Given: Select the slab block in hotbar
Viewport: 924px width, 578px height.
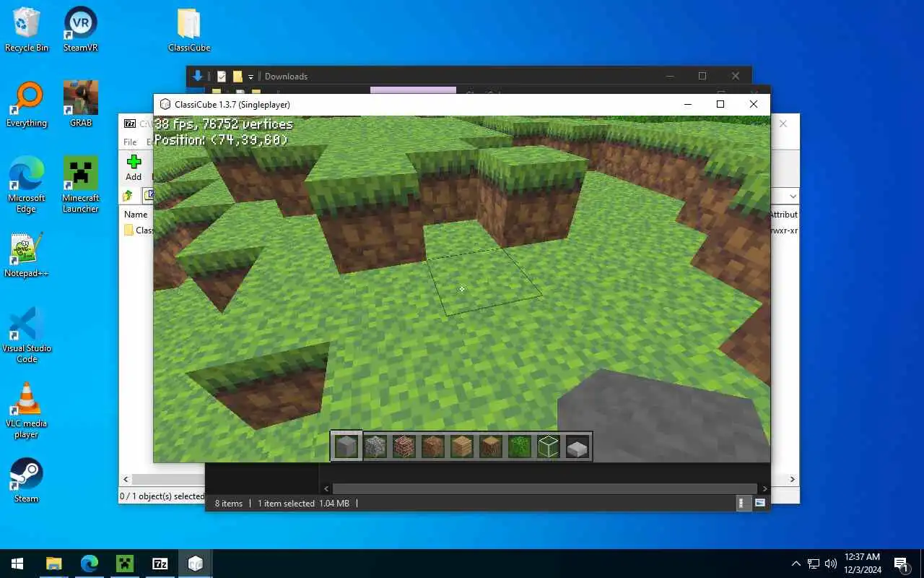Looking at the screenshot, I should [577, 447].
